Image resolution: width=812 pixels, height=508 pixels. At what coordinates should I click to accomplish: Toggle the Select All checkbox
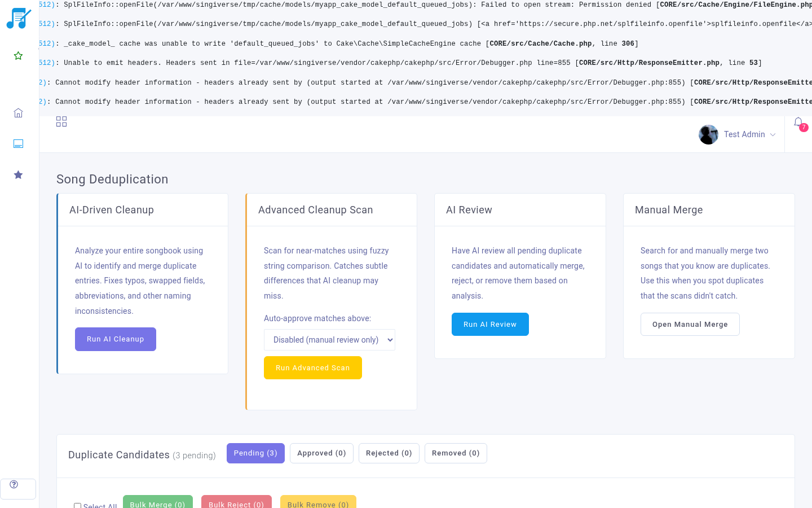78,506
